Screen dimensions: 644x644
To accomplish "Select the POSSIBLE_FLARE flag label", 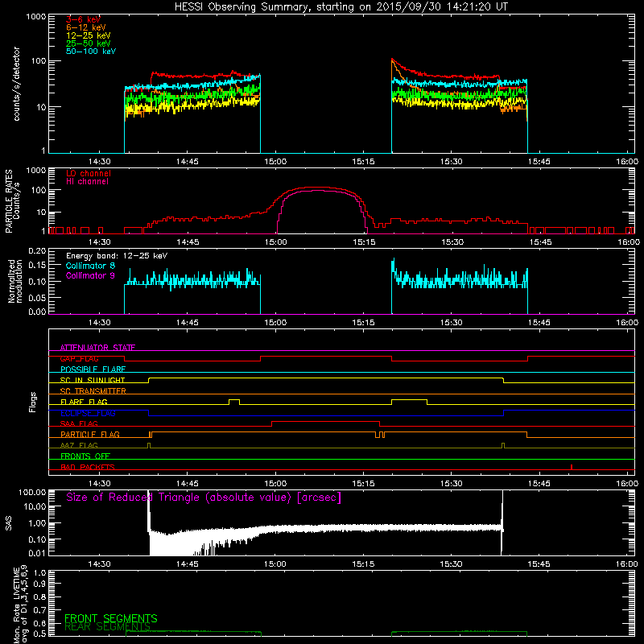I will pyautogui.click(x=93, y=369).
